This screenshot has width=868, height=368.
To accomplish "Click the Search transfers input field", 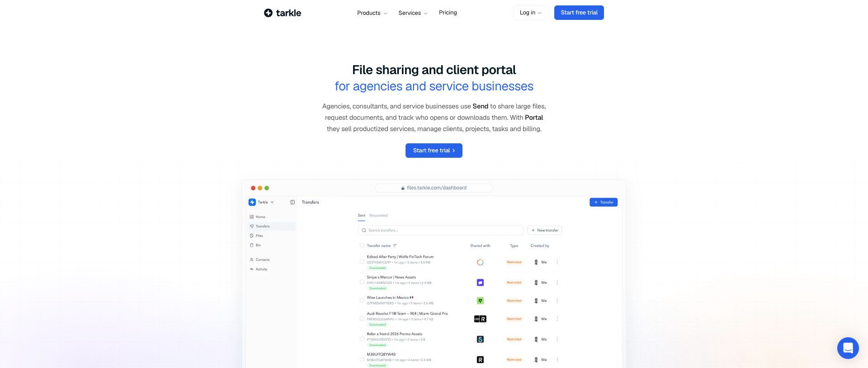I will [x=440, y=231].
